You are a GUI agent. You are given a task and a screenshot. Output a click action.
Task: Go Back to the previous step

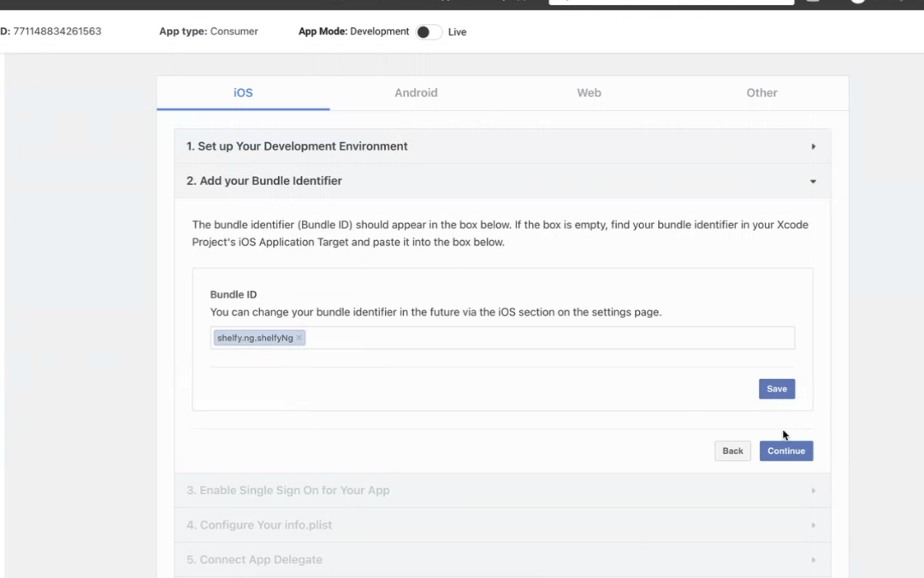coord(732,451)
